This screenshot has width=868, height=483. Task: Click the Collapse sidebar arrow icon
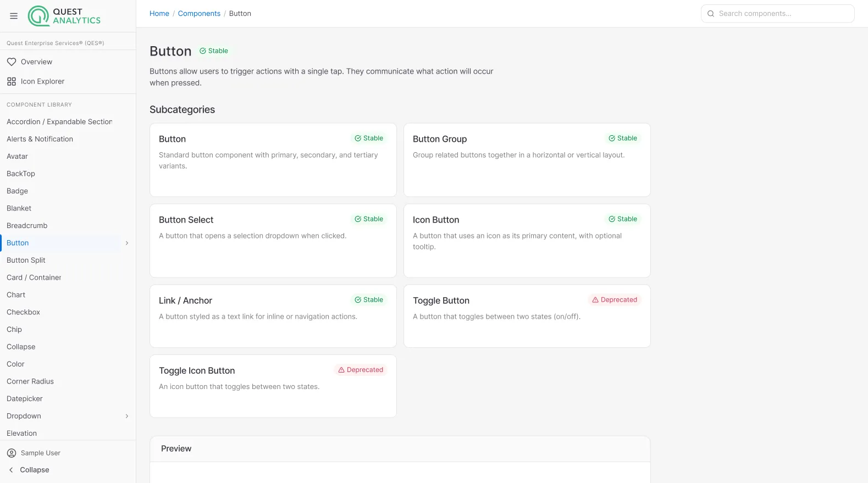pos(11,470)
